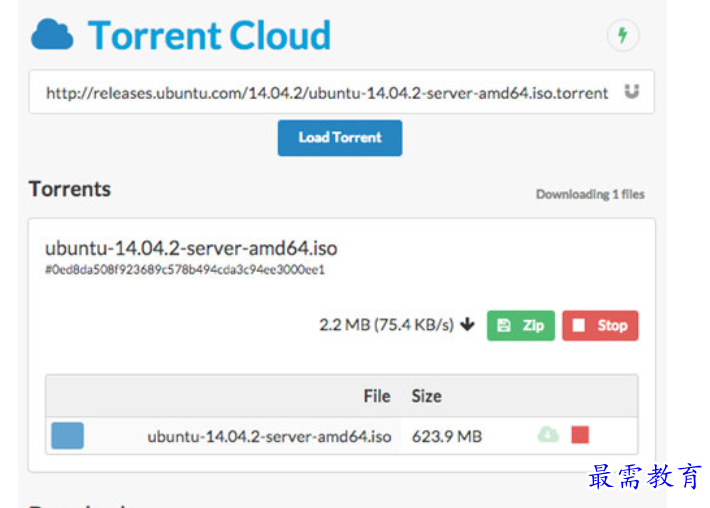Click the torrent URL input field
Image resolution: width=710 pixels, height=508 pixels.
click(x=341, y=92)
